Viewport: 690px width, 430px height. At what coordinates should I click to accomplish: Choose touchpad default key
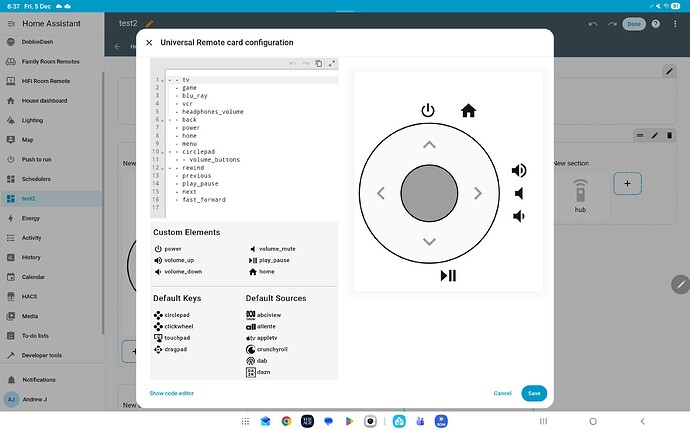[172, 338]
